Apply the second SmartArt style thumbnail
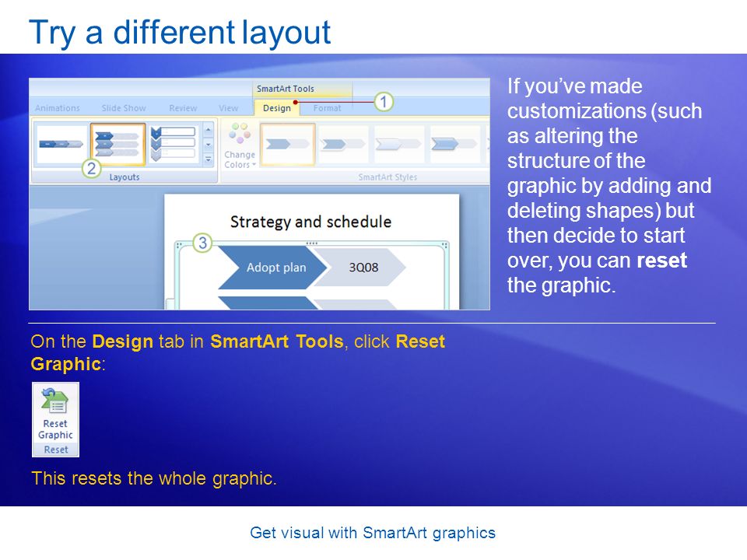Viewport: 747px width, 560px height. tap(343, 144)
